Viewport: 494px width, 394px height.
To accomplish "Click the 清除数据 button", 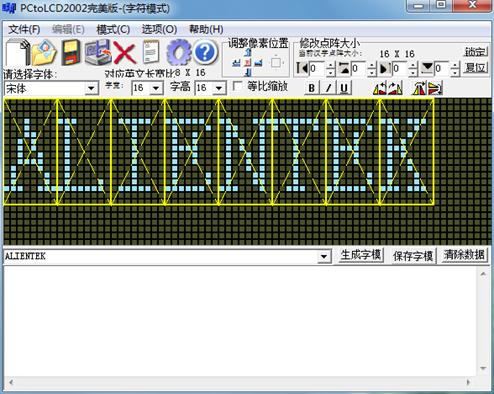I will [x=464, y=255].
